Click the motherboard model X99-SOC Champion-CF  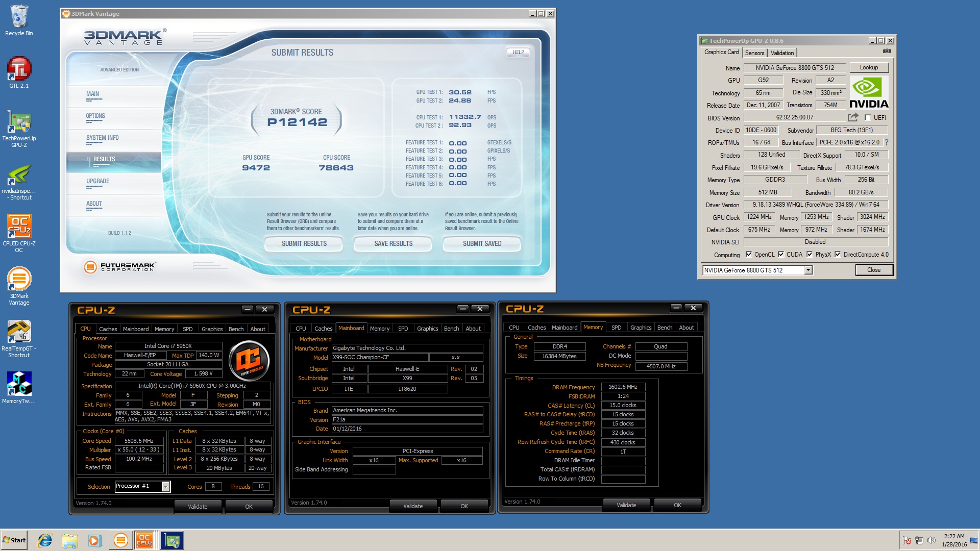(380, 358)
